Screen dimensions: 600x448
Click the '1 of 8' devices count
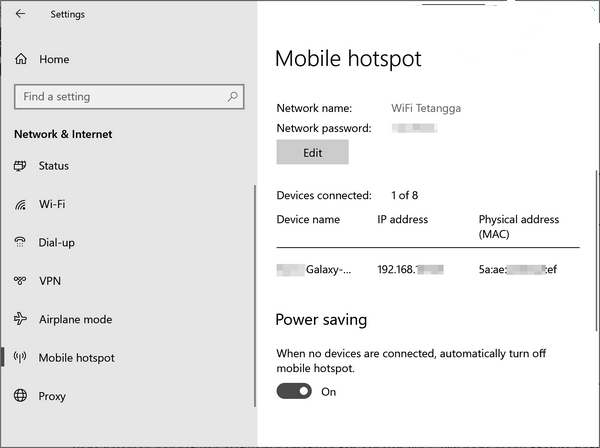[x=404, y=195]
